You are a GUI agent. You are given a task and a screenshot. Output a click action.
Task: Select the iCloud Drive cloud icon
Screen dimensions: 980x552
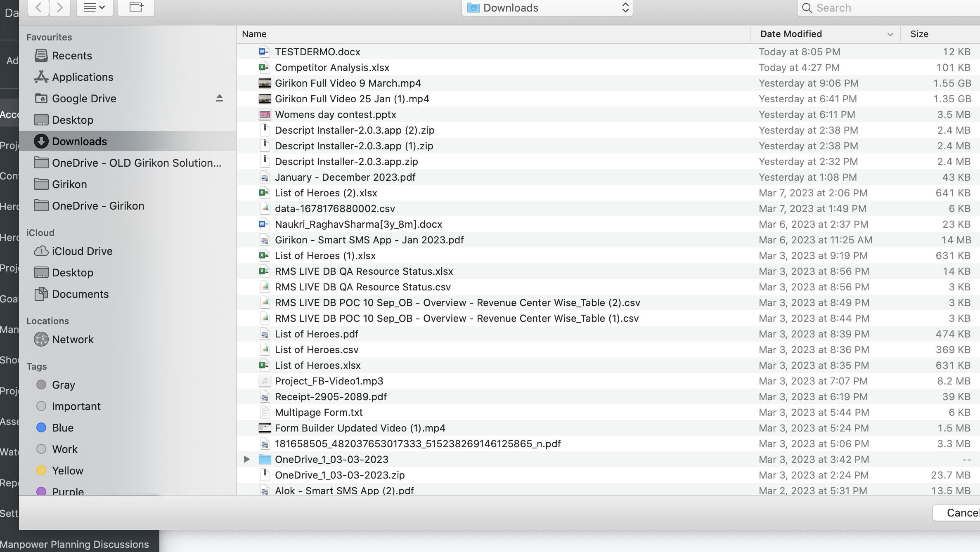tap(41, 251)
